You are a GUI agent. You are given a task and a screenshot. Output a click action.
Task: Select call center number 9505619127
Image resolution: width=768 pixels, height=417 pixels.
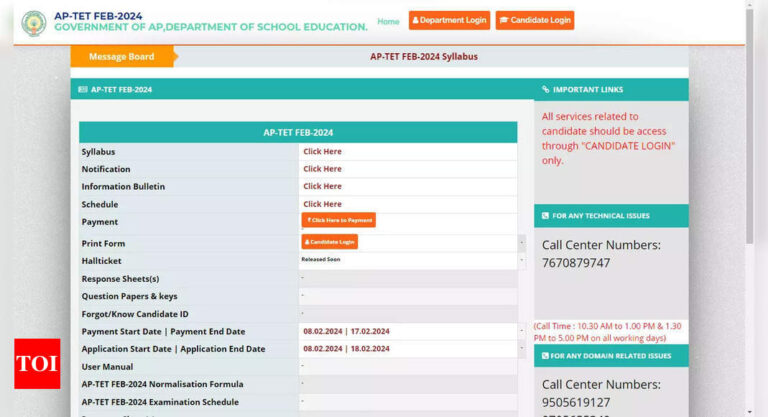pos(576,402)
